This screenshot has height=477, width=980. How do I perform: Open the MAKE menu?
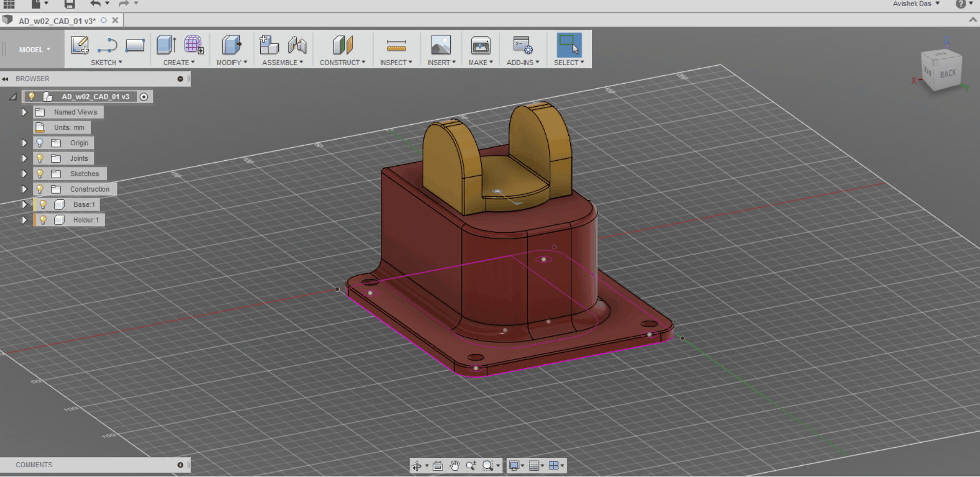click(x=481, y=63)
